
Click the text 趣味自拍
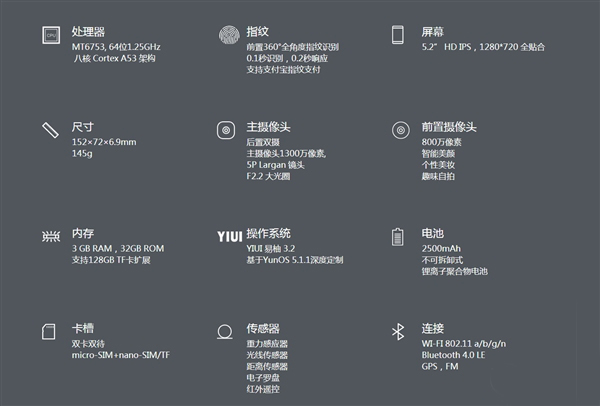click(438, 176)
